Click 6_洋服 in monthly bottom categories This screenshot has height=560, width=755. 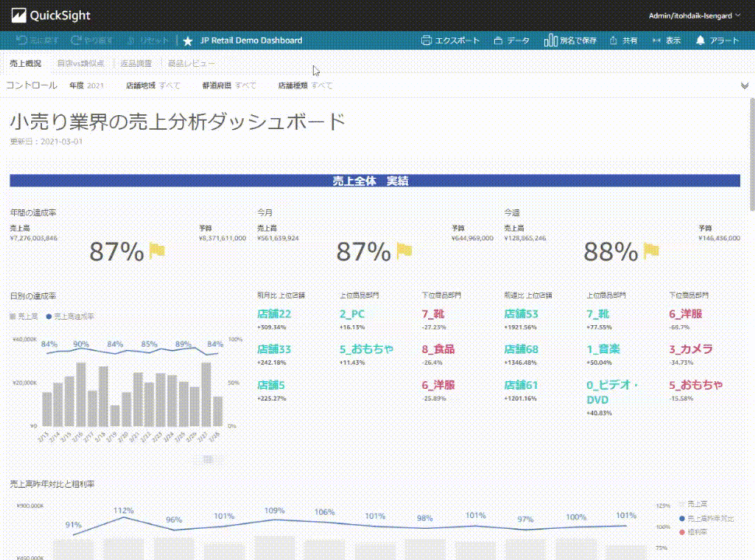tap(438, 385)
